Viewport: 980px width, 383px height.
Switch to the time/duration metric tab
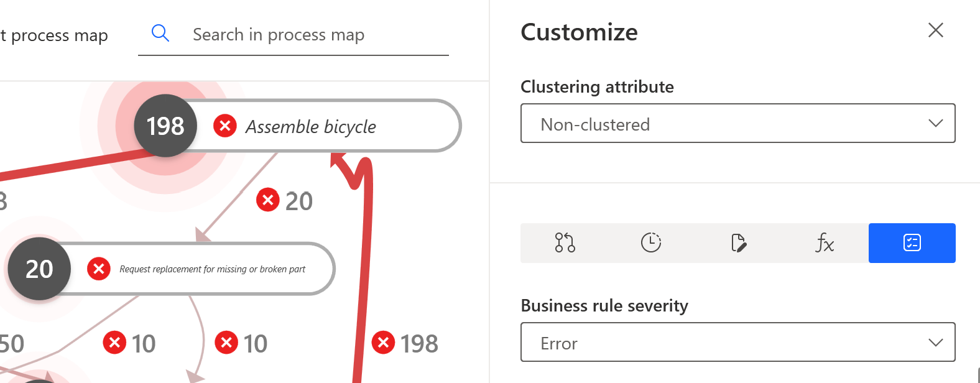click(x=650, y=243)
